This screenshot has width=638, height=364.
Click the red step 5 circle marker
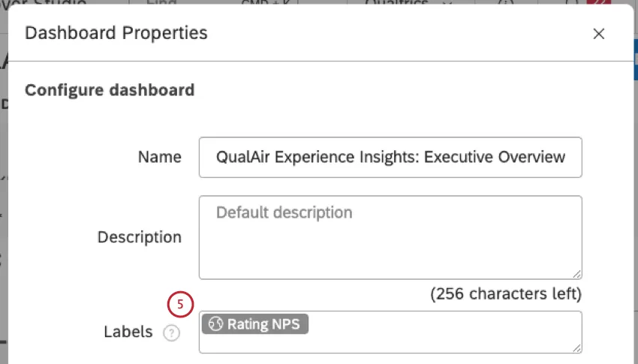(180, 305)
